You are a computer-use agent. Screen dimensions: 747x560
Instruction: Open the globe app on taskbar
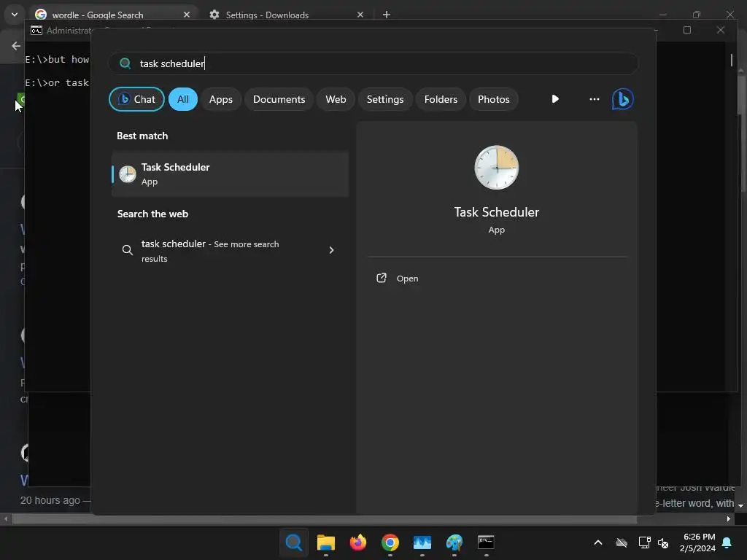454,542
